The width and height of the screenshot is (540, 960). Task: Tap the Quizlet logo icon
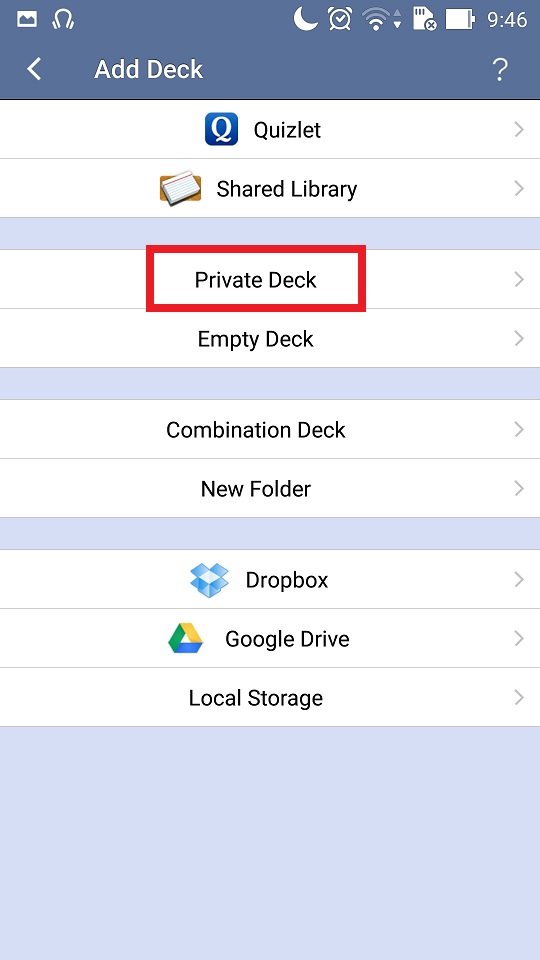tap(221, 129)
